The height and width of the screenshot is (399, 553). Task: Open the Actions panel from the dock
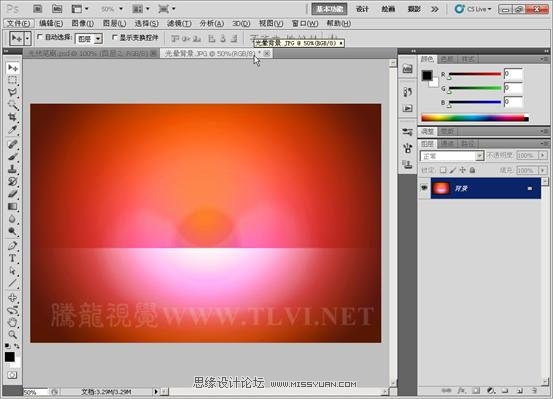407,108
